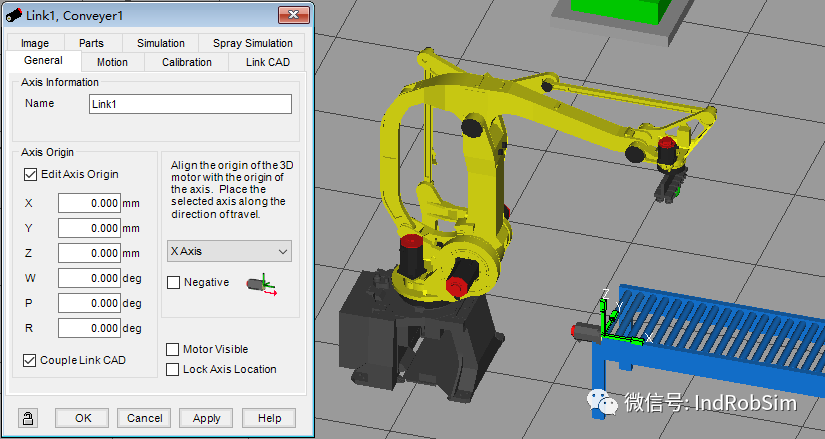Enable the Negative direction checkbox

[174, 283]
